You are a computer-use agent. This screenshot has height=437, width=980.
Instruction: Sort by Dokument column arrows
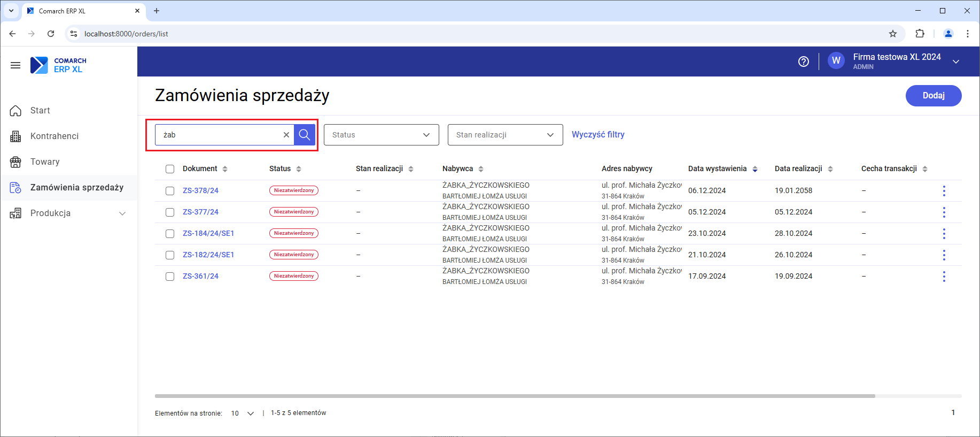[x=225, y=169]
